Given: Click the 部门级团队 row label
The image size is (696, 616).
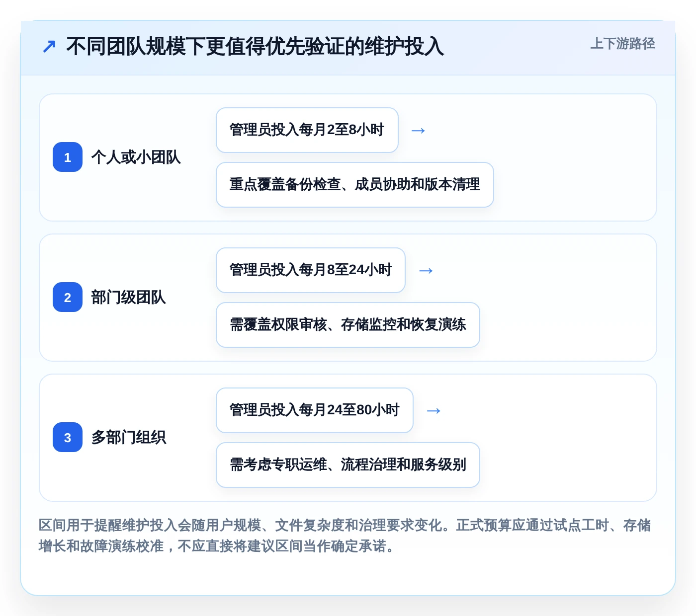Looking at the screenshot, I should click(x=128, y=298).
